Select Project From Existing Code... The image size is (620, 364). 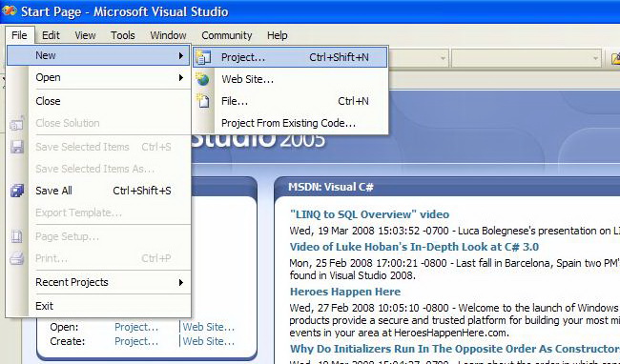290,123
